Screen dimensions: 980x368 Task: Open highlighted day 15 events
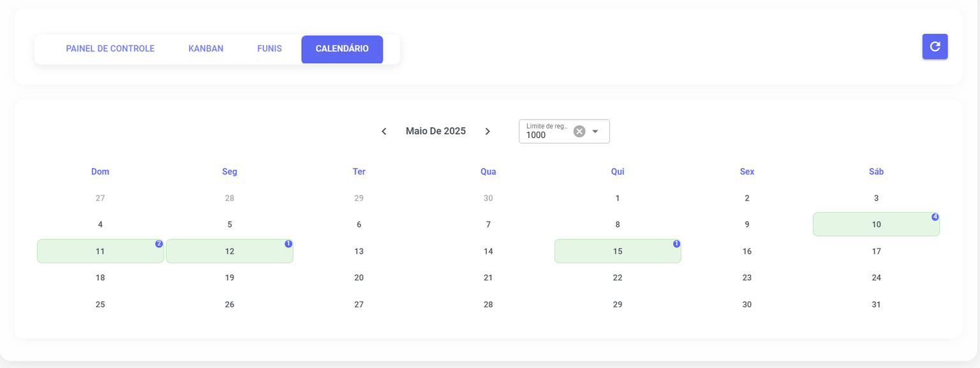pyautogui.click(x=617, y=252)
